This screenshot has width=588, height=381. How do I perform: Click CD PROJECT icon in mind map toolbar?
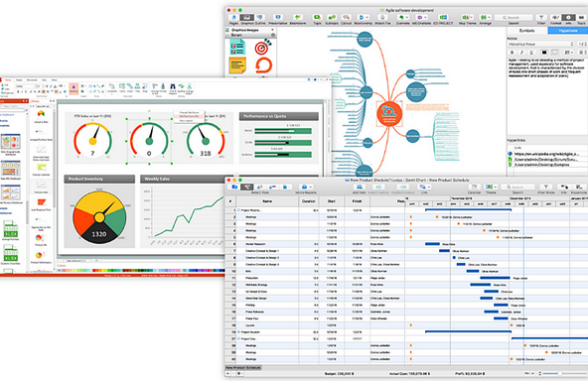click(x=443, y=18)
